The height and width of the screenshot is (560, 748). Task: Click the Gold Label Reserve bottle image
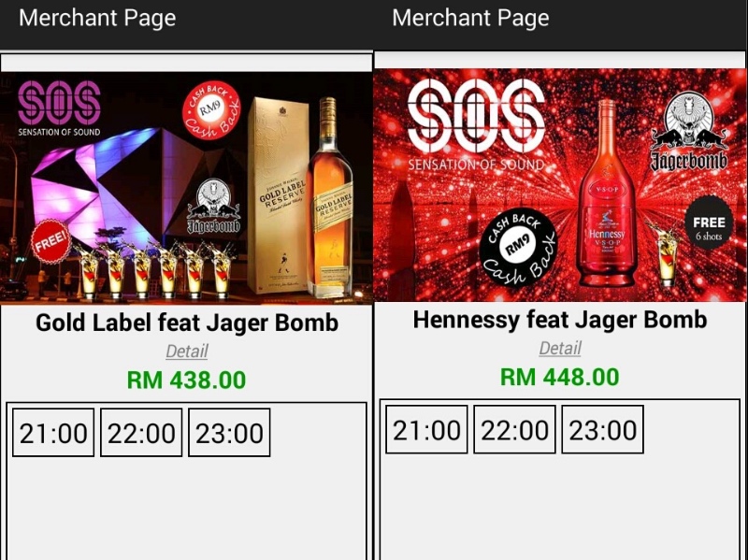tap(330, 197)
